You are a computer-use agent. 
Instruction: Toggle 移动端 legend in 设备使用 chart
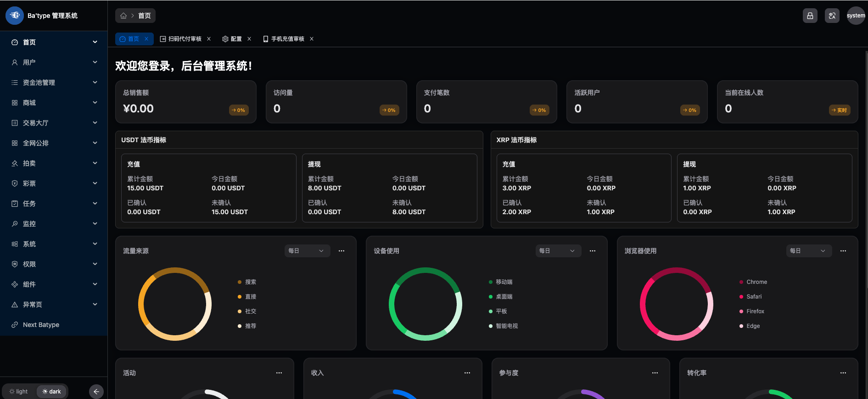point(501,282)
